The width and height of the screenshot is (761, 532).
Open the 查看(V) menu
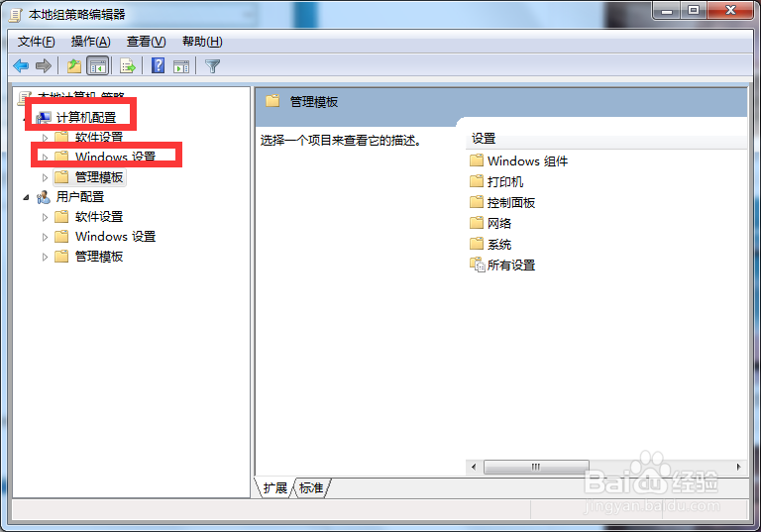pyautogui.click(x=146, y=42)
